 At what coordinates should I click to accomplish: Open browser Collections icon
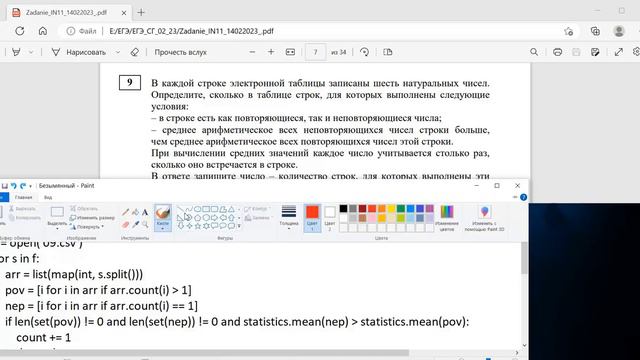595,31
